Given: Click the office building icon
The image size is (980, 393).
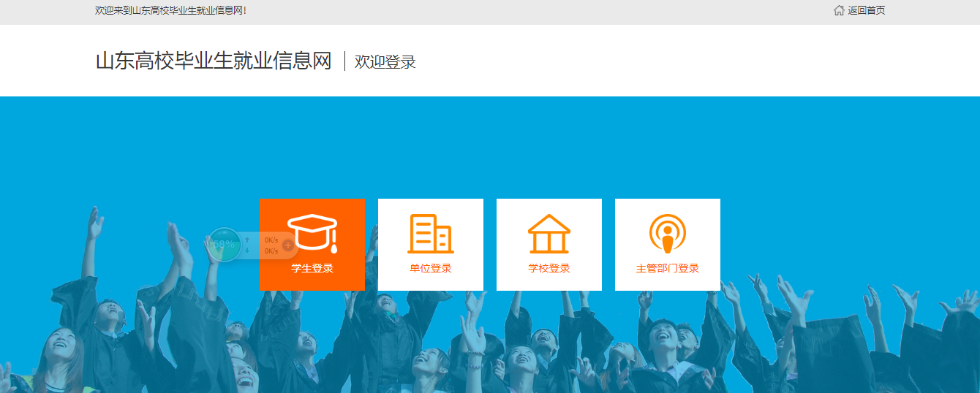Looking at the screenshot, I should click(431, 234).
